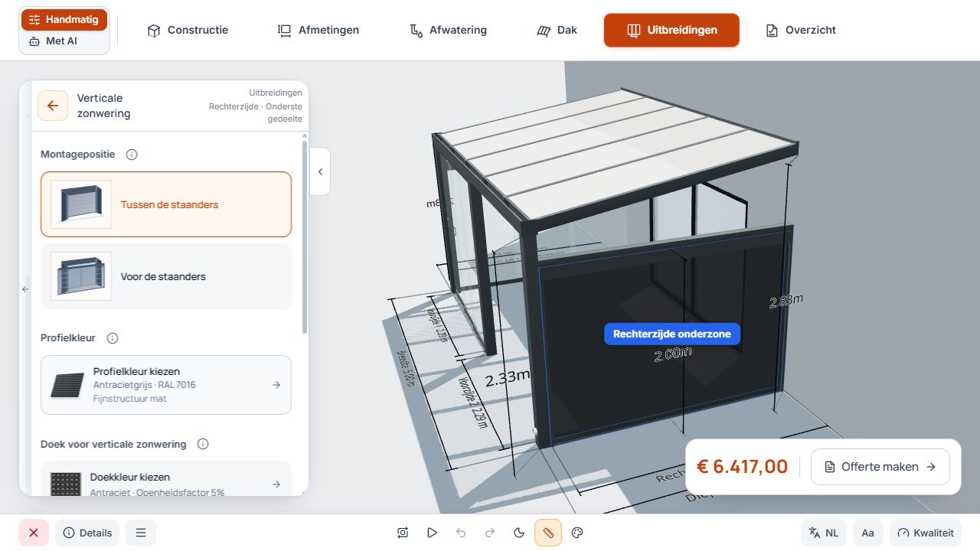Switch to Handmatig mode

(x=64, y=20)
